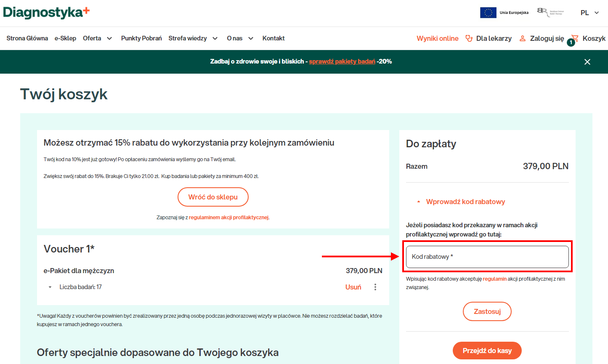Viewport: 608px width, 364px height.
Task: Open regulaminem akcji profilaktycznej link
Action: 228,218
